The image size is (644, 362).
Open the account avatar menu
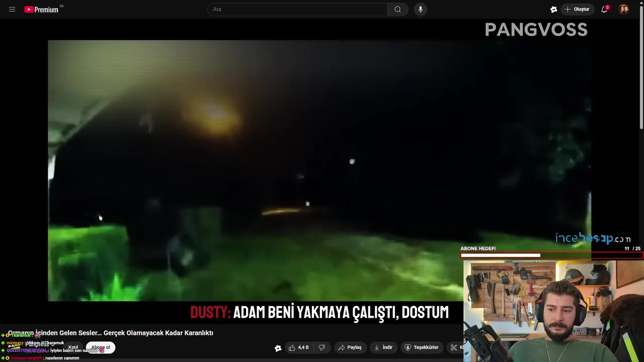[x=624, y=9]
